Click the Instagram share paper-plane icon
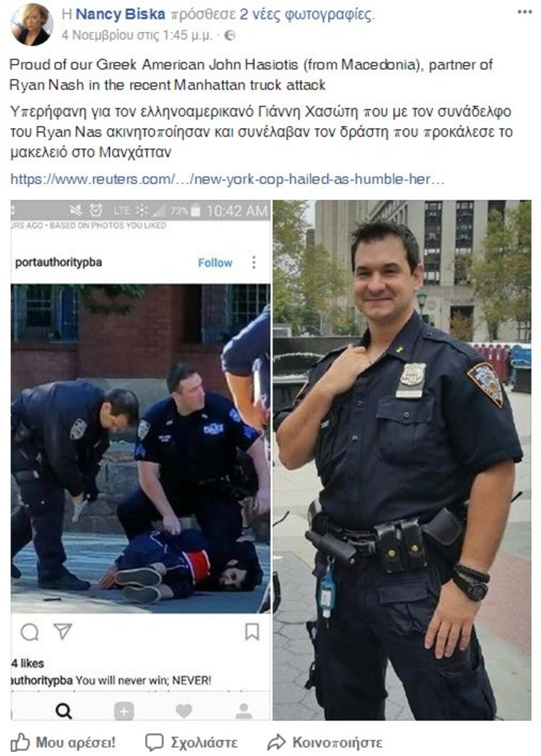 [x=63, y=632]
